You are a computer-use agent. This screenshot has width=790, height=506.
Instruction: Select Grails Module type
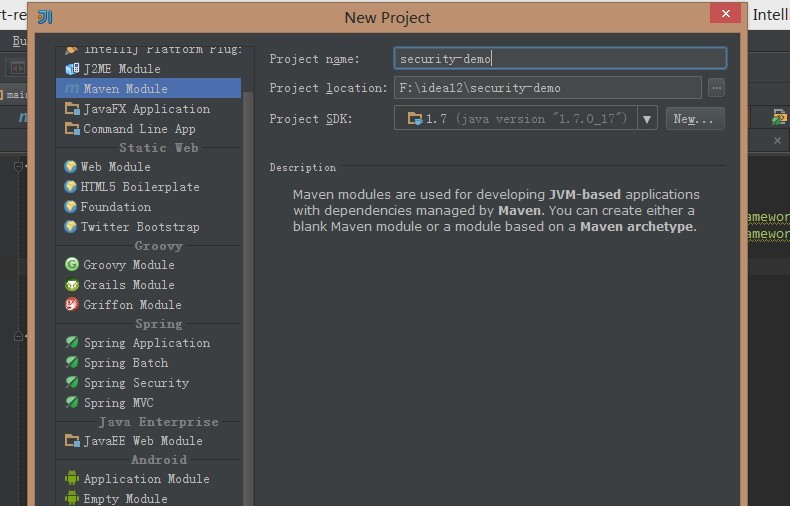tap(149, 285)
